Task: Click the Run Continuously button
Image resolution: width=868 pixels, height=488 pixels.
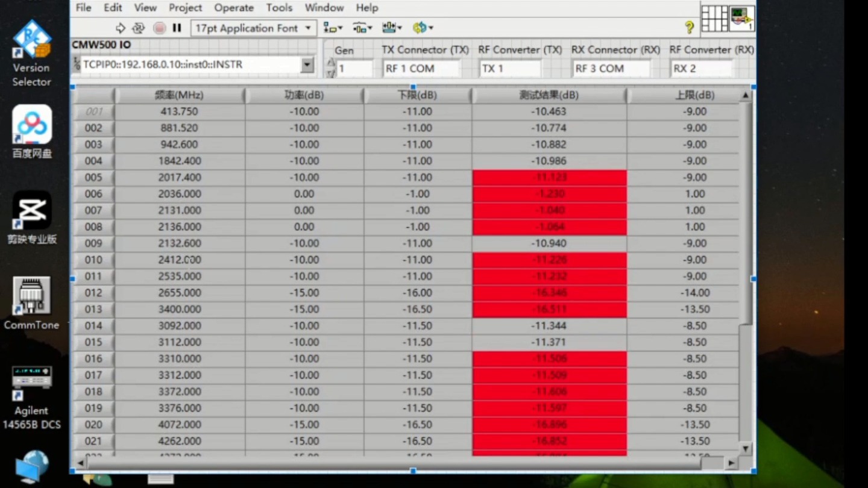Action: pos(139,28)
